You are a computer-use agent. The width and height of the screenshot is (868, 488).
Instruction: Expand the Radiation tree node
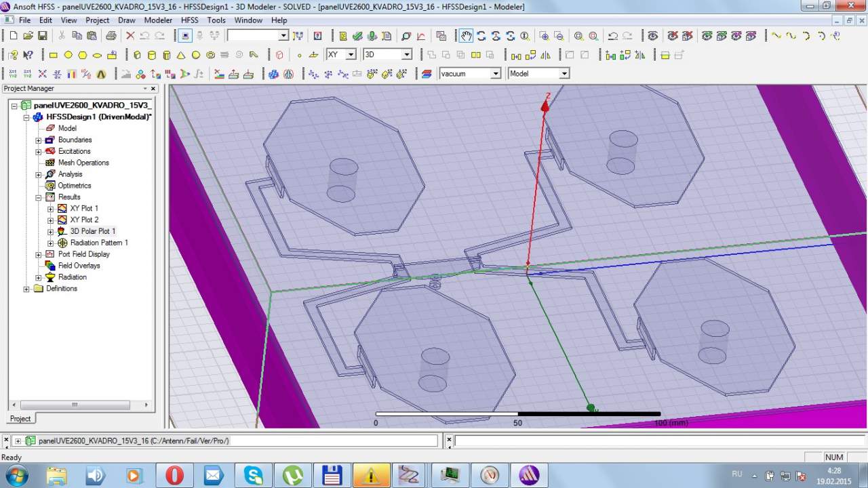click(x=39, y=277)
